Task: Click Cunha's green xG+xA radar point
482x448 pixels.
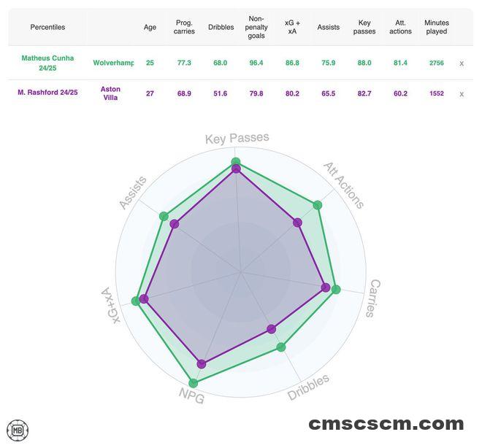Action: [135, 301]
